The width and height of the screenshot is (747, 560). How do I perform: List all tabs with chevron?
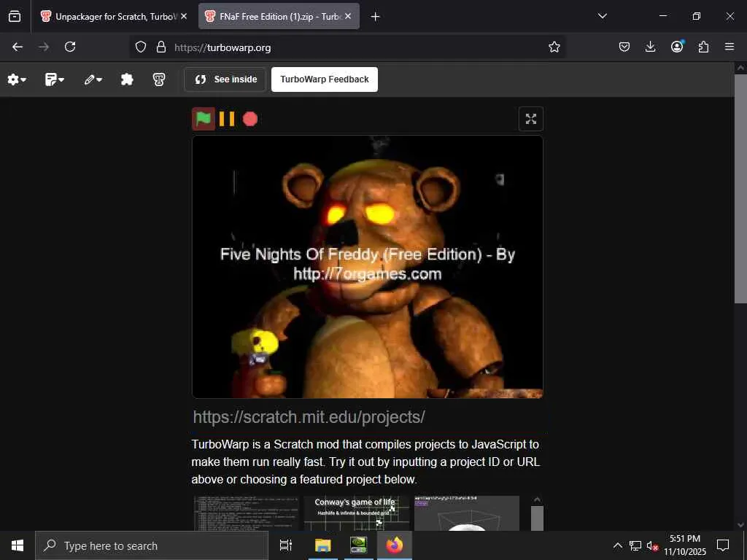[x=602, y=16]
